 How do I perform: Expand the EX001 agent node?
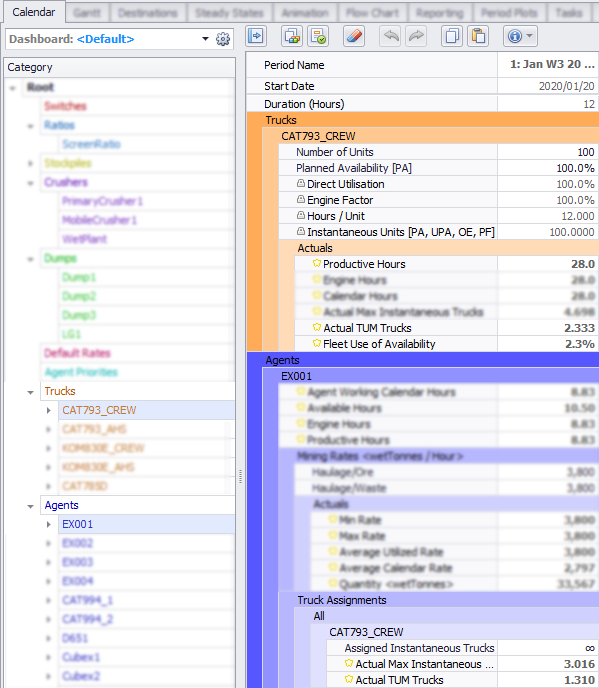coord(49,524)
